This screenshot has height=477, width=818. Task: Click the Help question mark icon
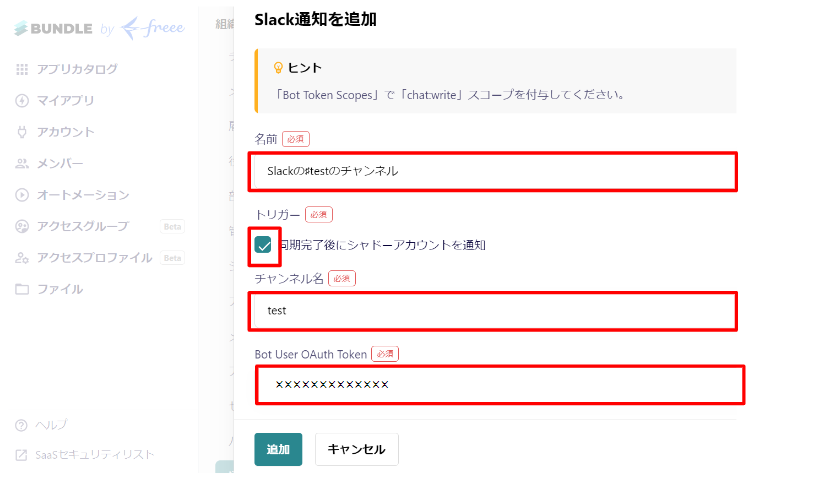(x=21, y=425)
